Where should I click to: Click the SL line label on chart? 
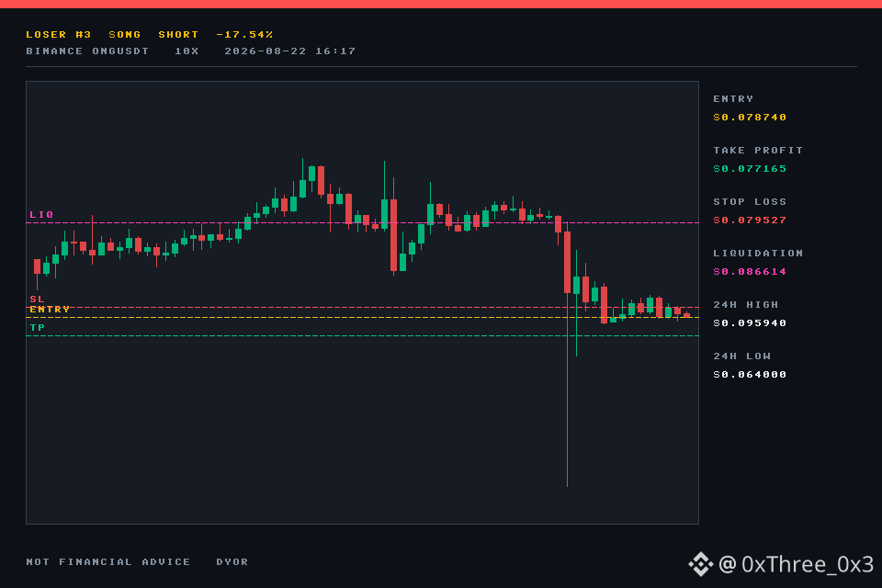click(x=37, y=299)
